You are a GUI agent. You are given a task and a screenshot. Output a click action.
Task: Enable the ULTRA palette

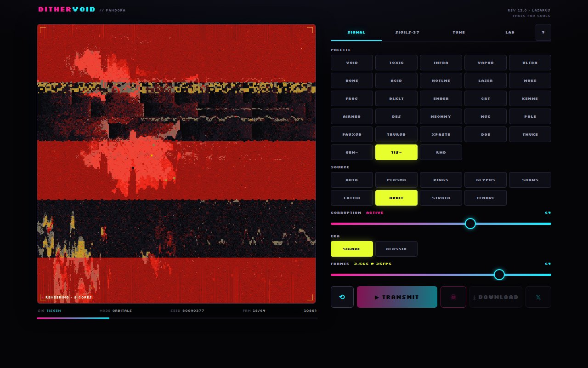[530, 63]
